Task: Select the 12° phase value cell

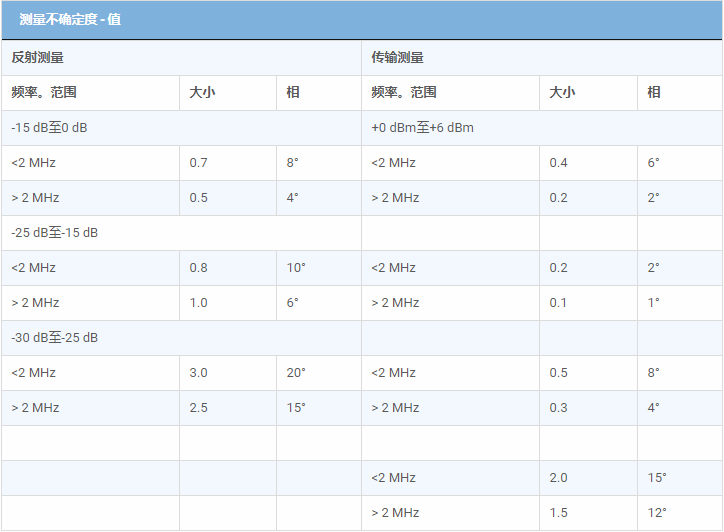Action: point(656,513)
